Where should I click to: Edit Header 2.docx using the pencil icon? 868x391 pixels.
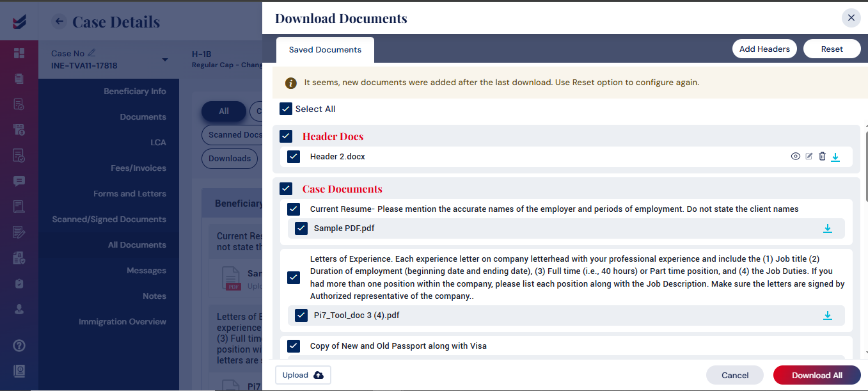809,156
